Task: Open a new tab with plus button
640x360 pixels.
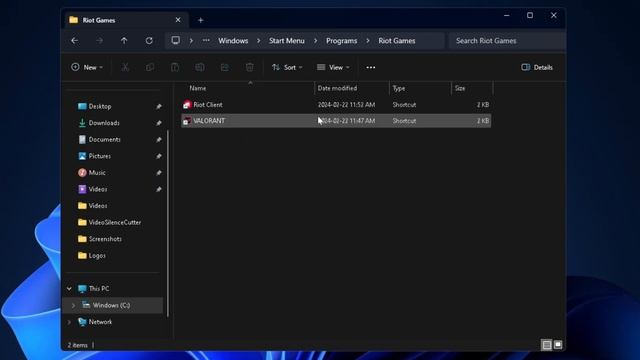Action: coord(200,20)
